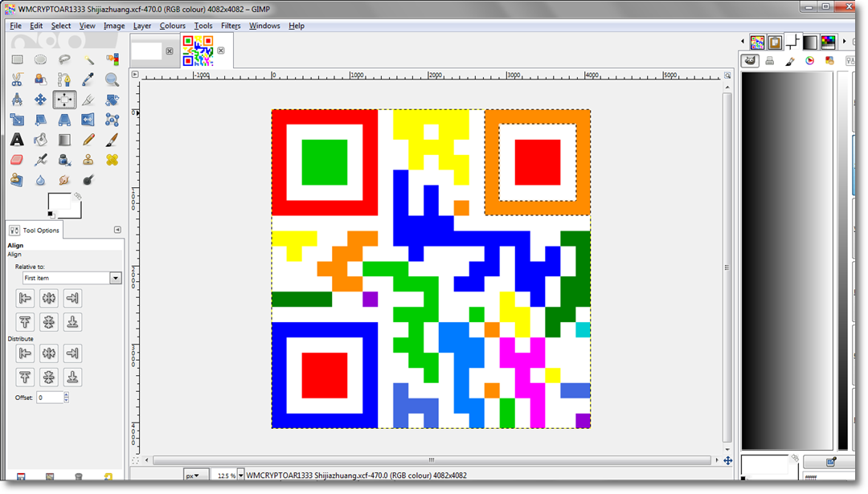The image size is (868, 494).
Task: Click the foreground colour swatch in toolbox
Action: [59, 202]
